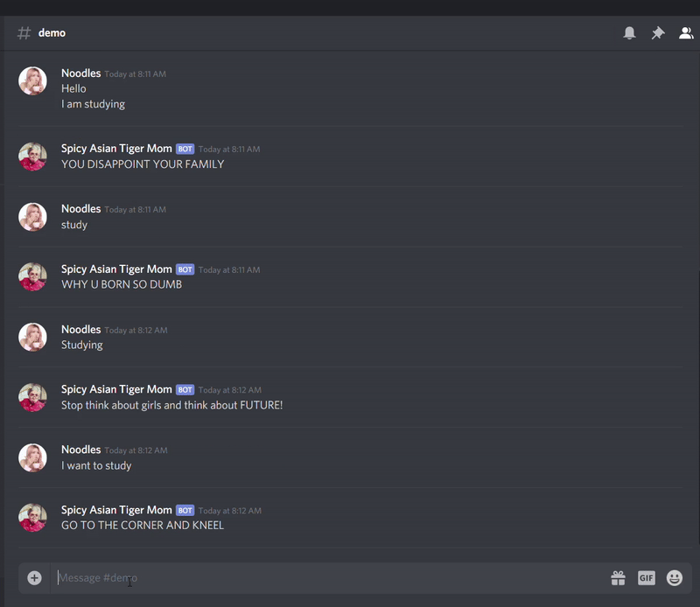Show pinned messages via pin icon
This screenshot has height=607, width=700.
pyautogui.click(x=658, y=33)
